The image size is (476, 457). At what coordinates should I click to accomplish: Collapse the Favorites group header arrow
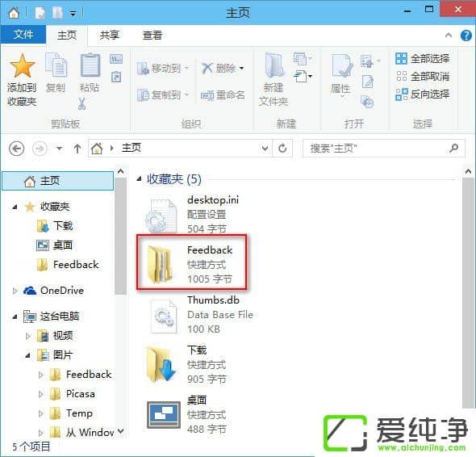139,178
